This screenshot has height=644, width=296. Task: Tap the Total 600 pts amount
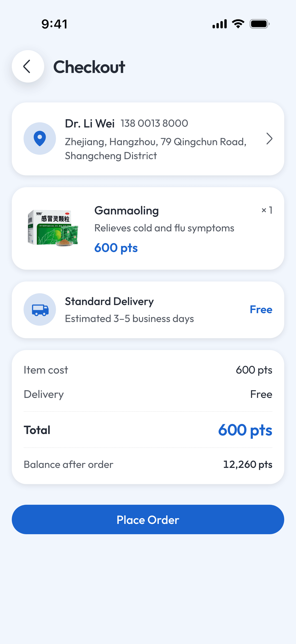click(x=245, y=430)
